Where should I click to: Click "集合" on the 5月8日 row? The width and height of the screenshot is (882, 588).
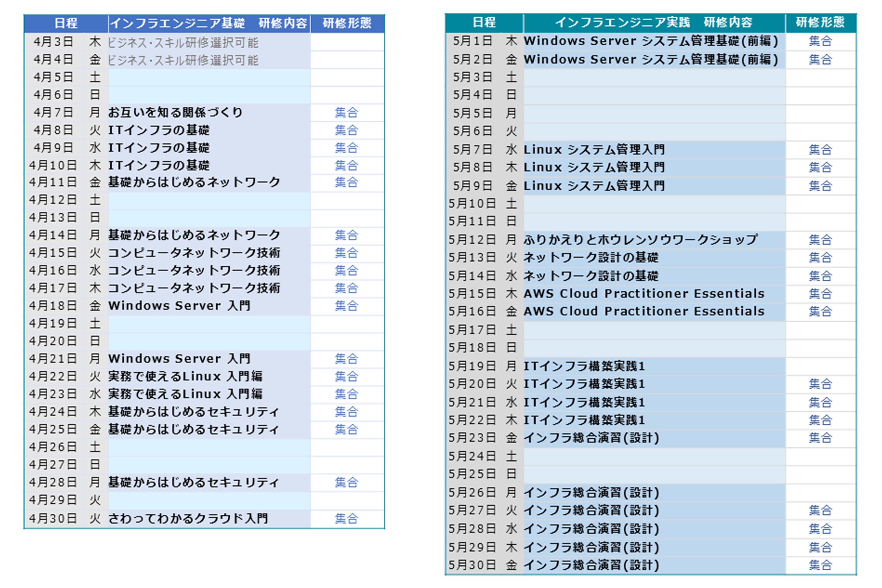point(821,167)
